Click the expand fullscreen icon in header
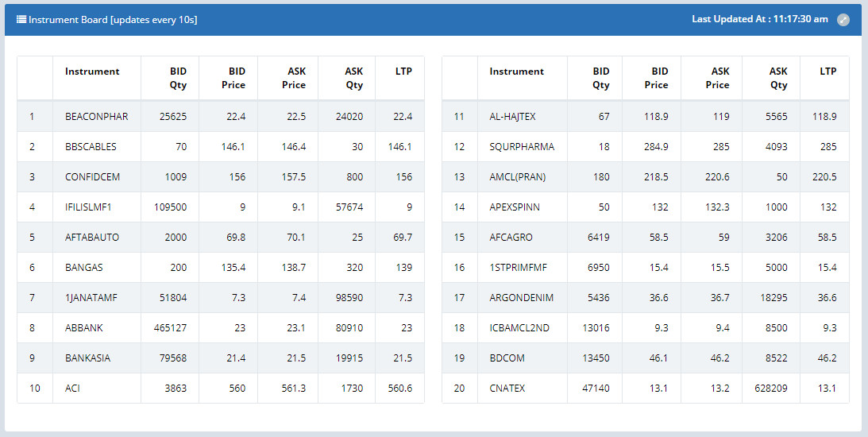868x437 pixels. pos(843,20)
